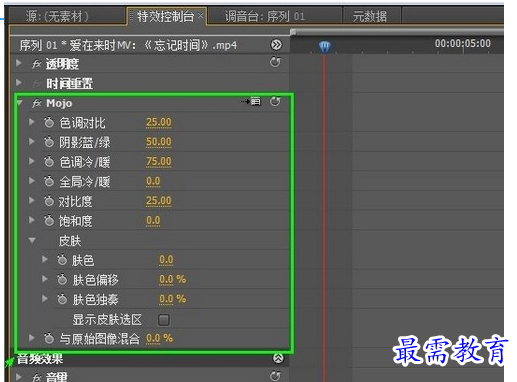Toggle animation stopwatch for 与原始图像混合
Image resolution: width=517 pixels, height=382 pixels.
(49, 338)
